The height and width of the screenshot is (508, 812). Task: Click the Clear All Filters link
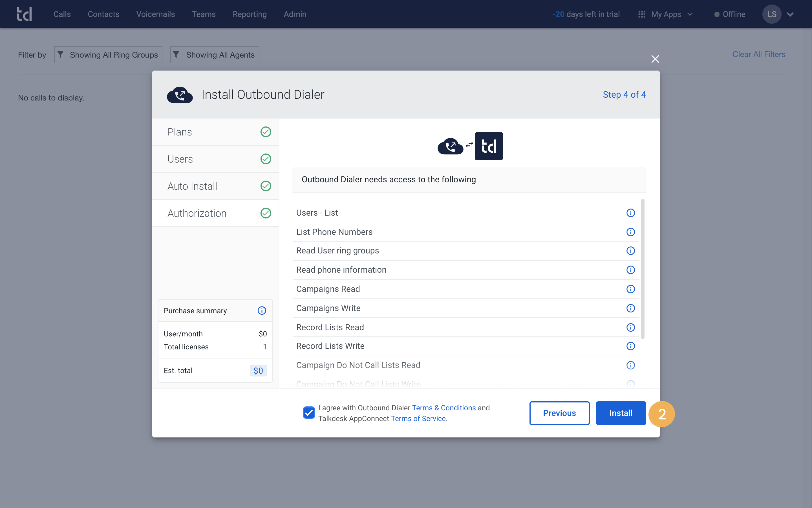coord(759,54)
